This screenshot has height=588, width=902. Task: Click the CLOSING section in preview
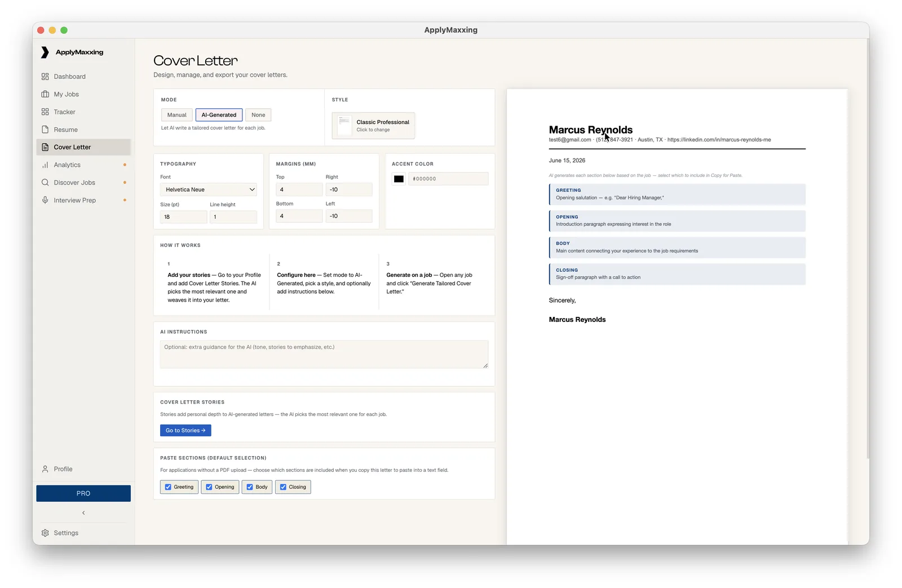click(677, 274)
